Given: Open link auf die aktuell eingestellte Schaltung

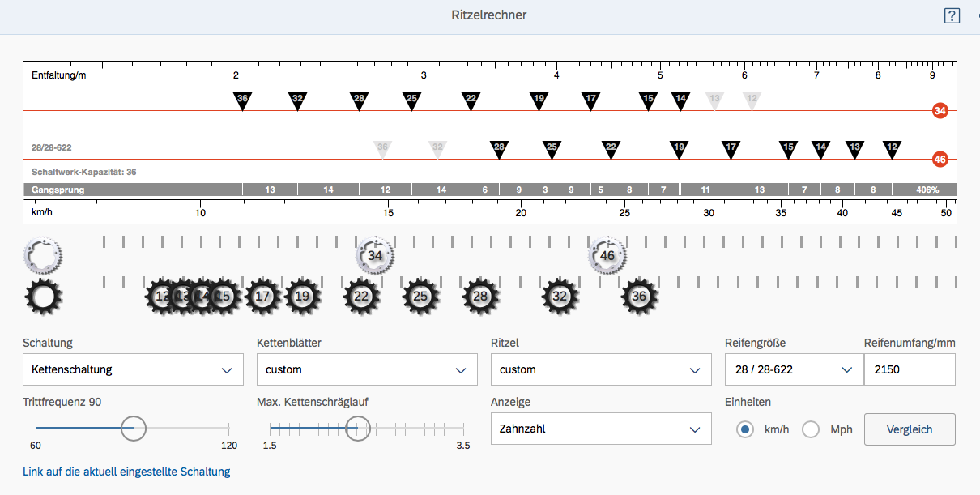Looking at the screenshot, I should click(126, 472).
